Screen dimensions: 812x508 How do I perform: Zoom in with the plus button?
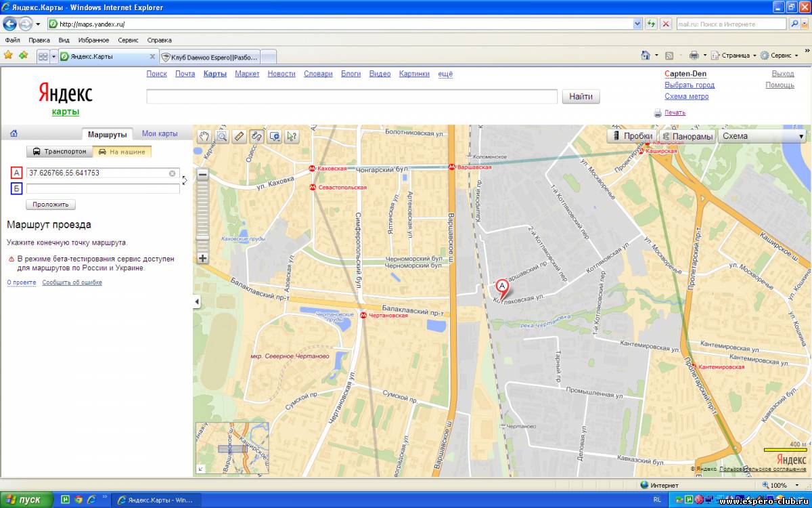coord(202,258)
